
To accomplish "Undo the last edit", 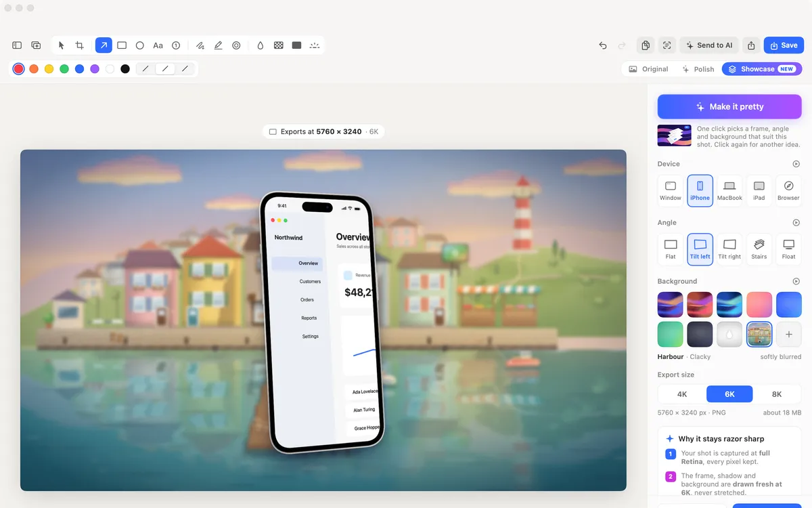I will click(x=603, y=45).
